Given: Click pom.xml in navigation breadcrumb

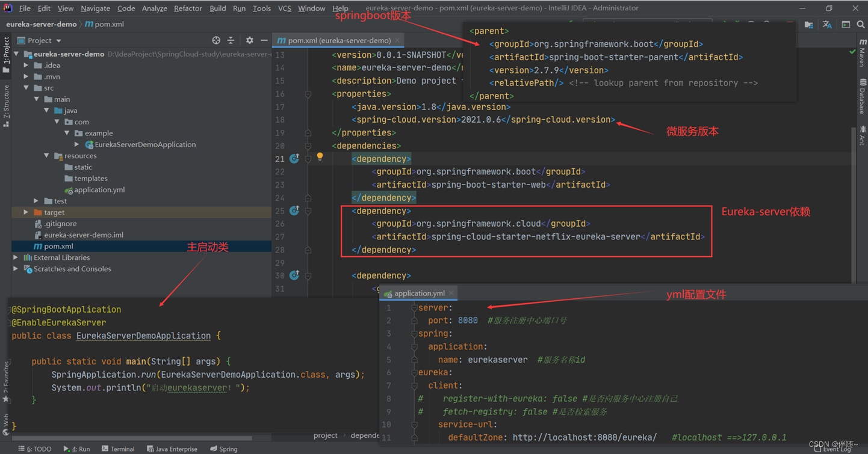Looking at the screenshot, I should (x=105, y=24).
